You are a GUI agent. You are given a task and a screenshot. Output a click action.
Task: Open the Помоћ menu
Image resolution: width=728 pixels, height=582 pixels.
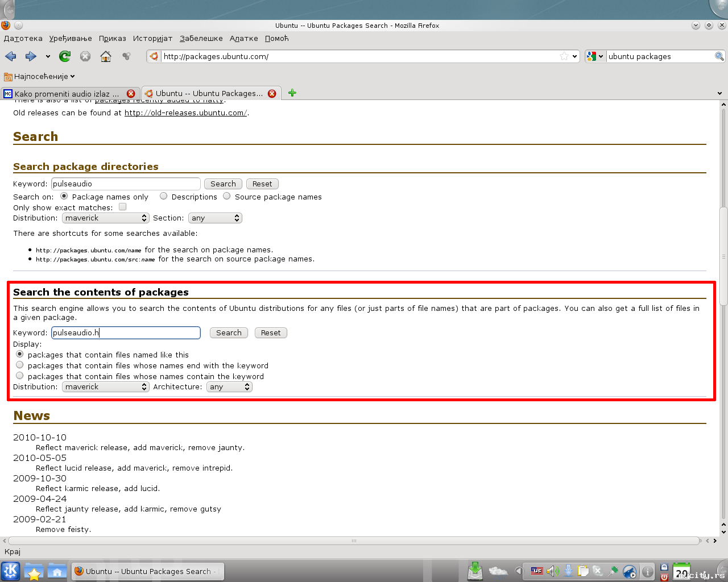click(x=277, y=39)
